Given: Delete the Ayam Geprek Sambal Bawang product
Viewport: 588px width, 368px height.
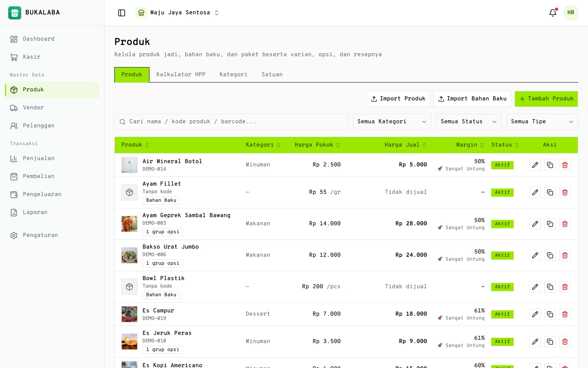Looking at the screenshot, I should tap(565, 224).
